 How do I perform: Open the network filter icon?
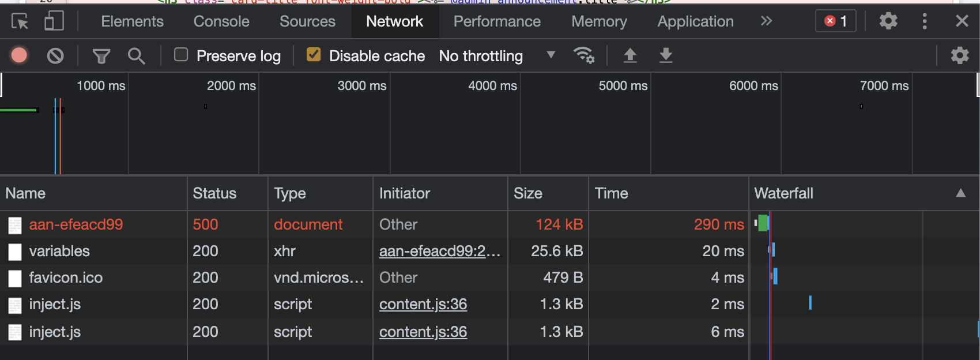click(x=101, y=56)
